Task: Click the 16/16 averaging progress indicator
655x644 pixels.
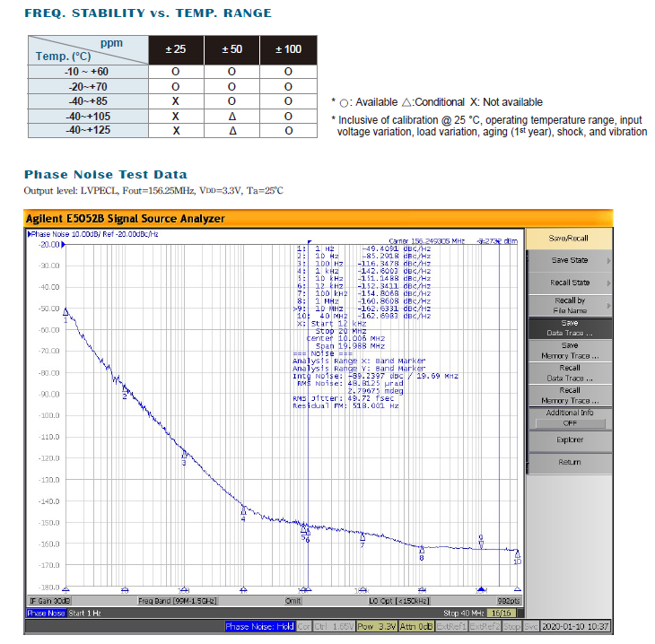Action: pos(501,614)
